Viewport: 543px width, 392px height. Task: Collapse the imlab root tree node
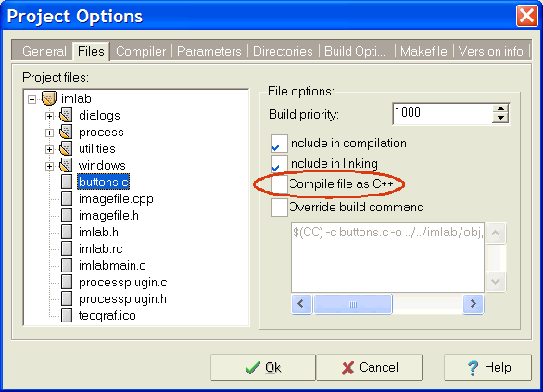[32, 100]
